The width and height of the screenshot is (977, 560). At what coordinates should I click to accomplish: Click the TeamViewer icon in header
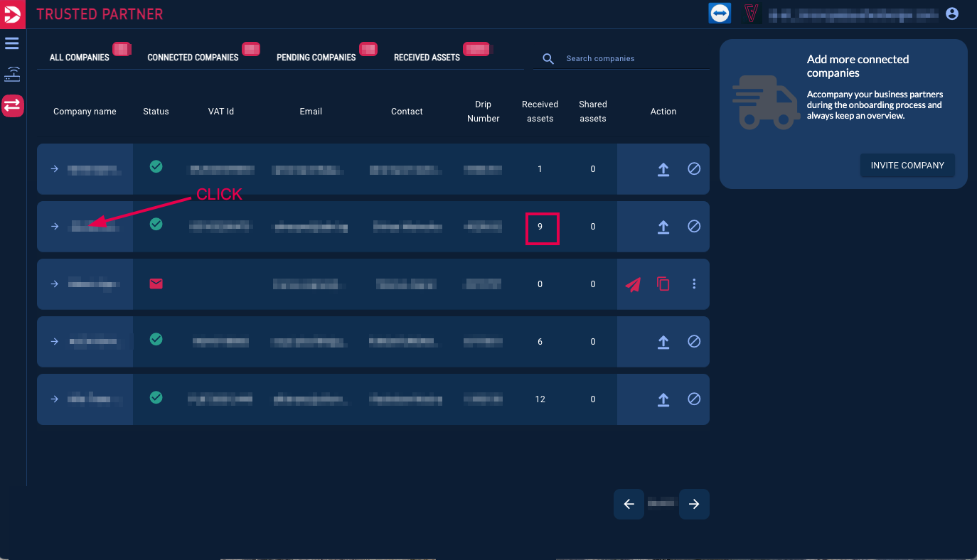(720, 14)
